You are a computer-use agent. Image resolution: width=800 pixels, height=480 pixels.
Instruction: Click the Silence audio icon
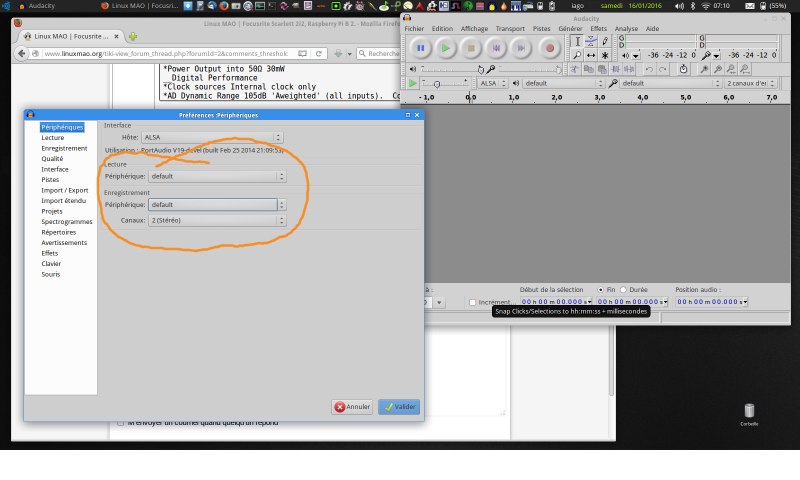click(x=629, y=69)
